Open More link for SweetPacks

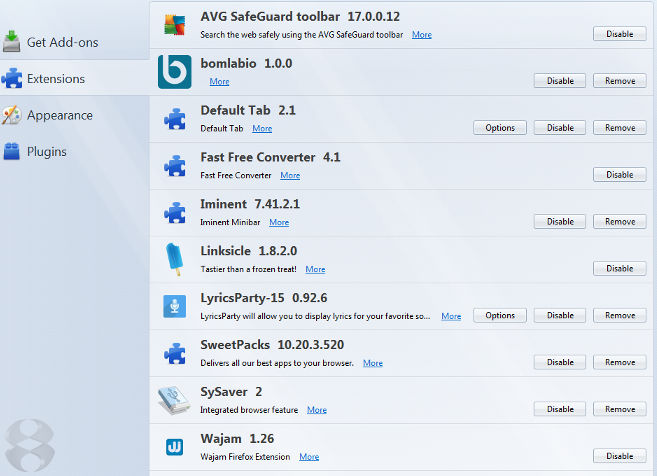click(x=373, y=363)
